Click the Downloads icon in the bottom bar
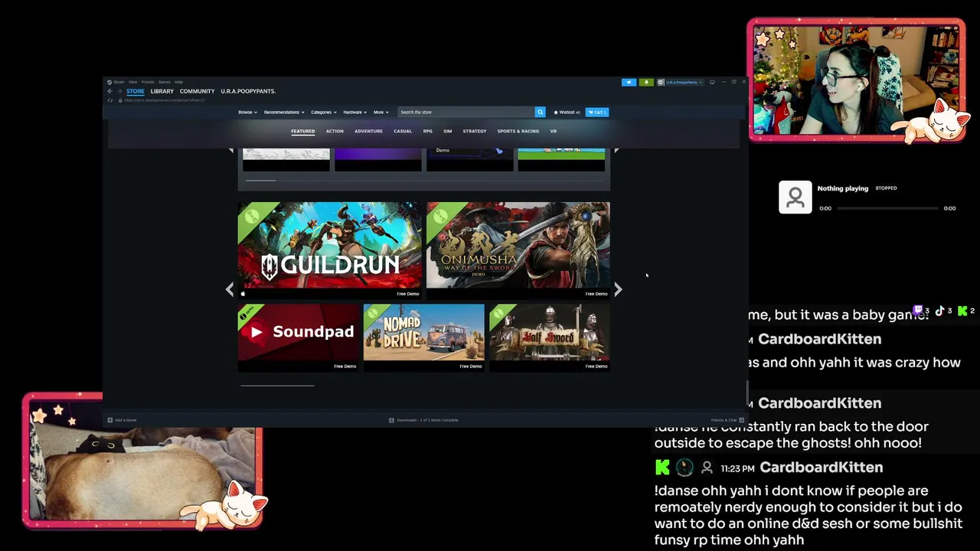 coord(391,420)
